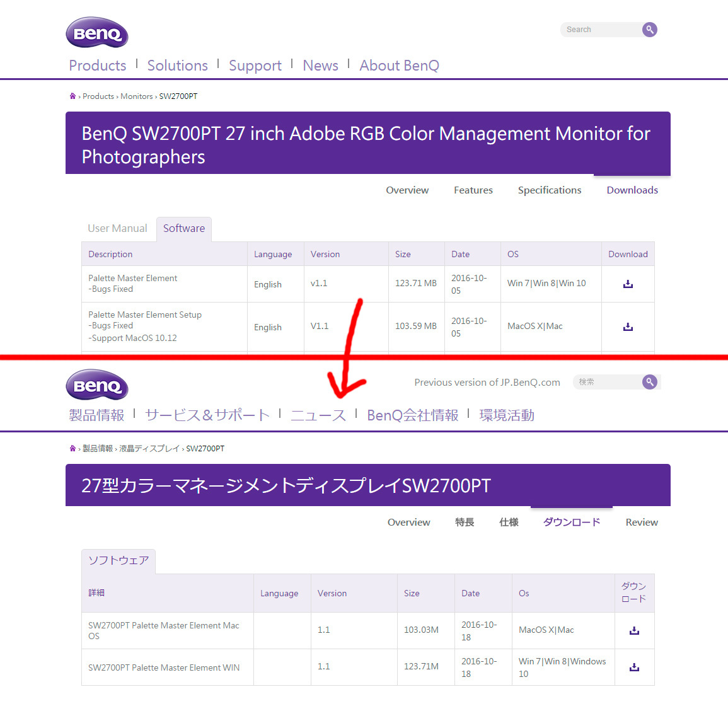Click the 123.71 MB size cell
728x728 pixels.
(416, 283)
